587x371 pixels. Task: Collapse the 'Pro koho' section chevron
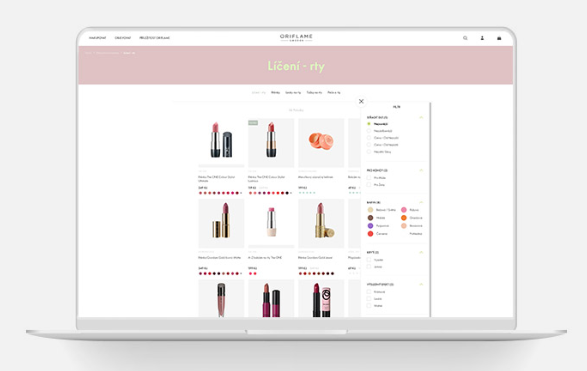click(421, 170)
